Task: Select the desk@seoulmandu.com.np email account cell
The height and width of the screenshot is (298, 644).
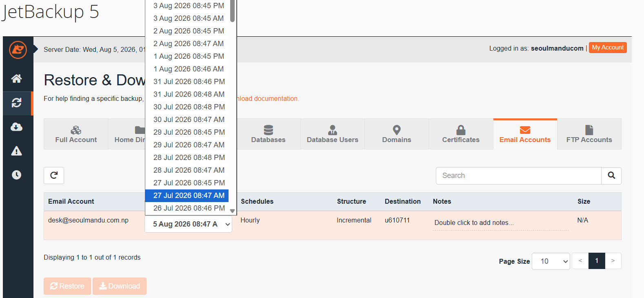Action: pos(88,220)
